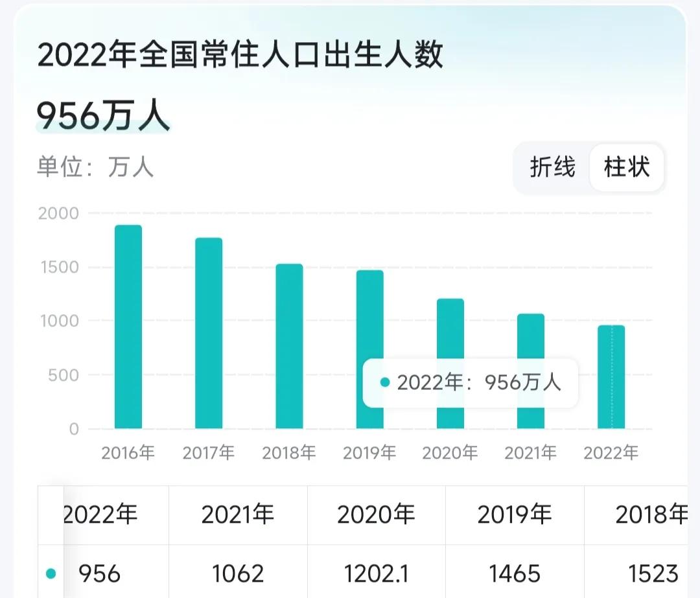Select the 2020年 axis label

click(x=450, y=452)
